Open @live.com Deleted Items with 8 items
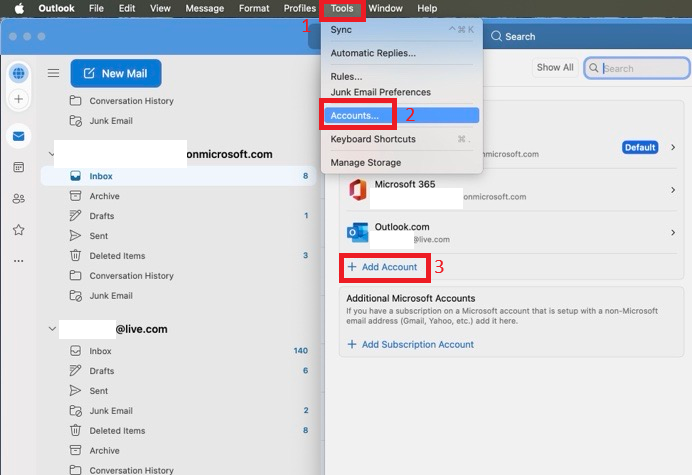 (x=178, y=430)
